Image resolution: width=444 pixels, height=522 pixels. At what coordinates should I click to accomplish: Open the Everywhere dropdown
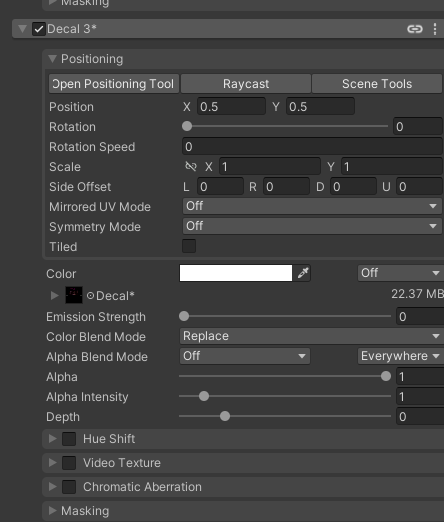click(x=401, y=356)
